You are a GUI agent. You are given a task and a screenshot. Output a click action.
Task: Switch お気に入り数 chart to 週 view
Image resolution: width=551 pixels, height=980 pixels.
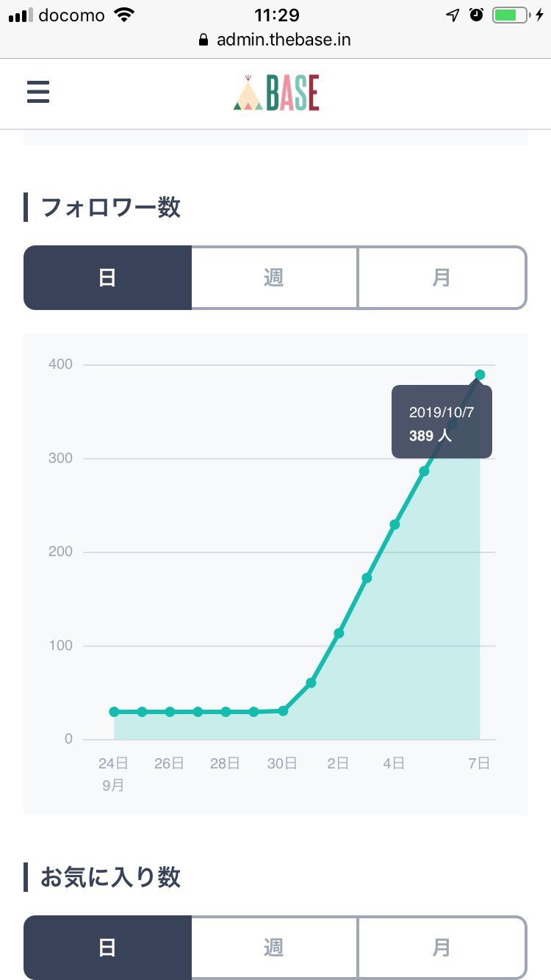pyautogui.click(x=274, y=948)
